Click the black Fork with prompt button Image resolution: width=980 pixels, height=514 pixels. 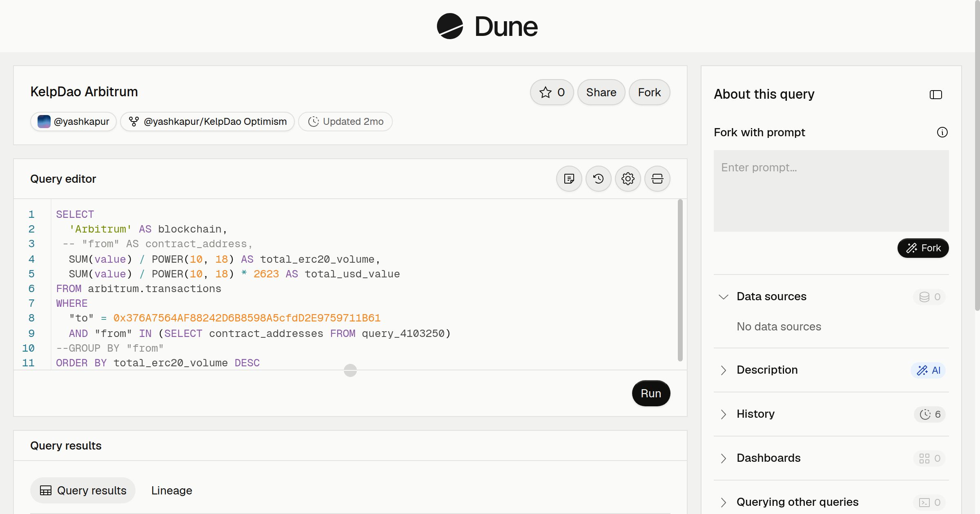click(923, 248)
